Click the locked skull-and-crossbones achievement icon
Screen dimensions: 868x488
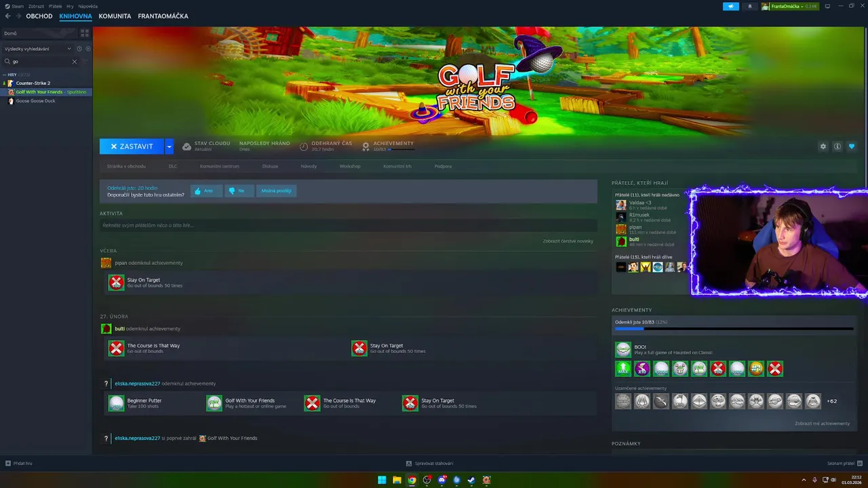(756, 401)
